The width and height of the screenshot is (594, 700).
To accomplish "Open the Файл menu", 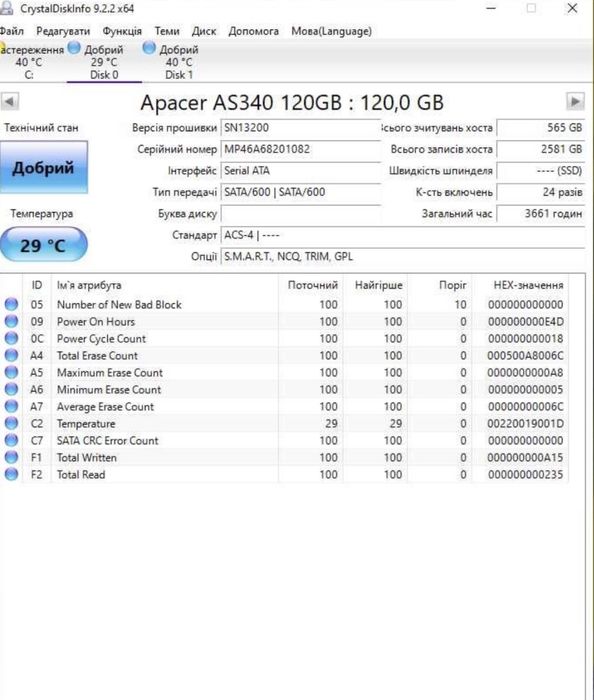I will [12, 31].
